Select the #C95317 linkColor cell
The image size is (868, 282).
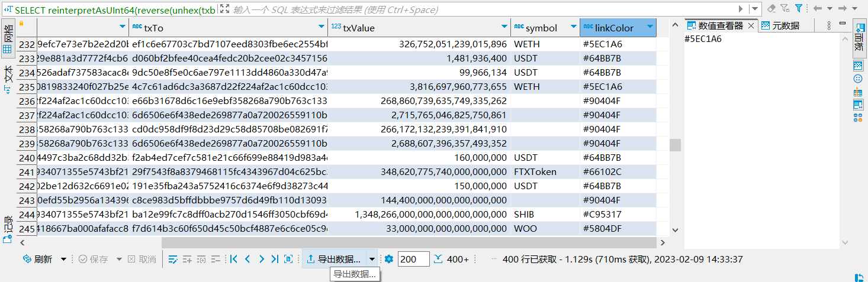(618, 215)
